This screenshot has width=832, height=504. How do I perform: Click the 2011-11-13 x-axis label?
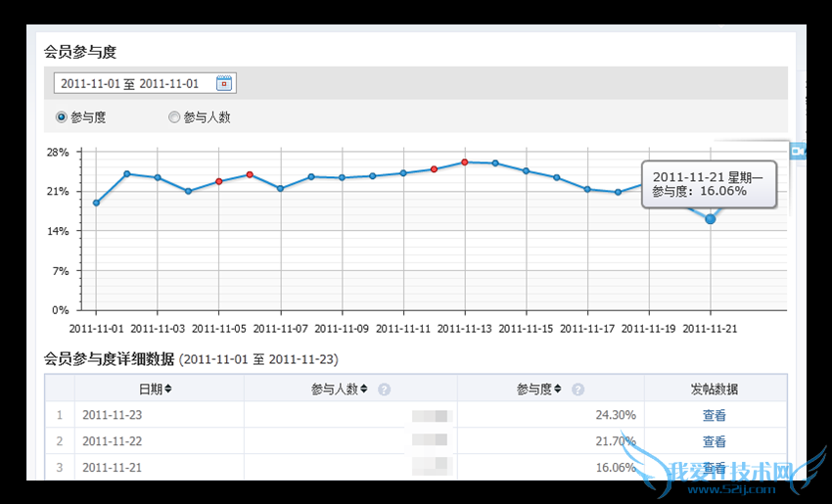coord(464,329)
